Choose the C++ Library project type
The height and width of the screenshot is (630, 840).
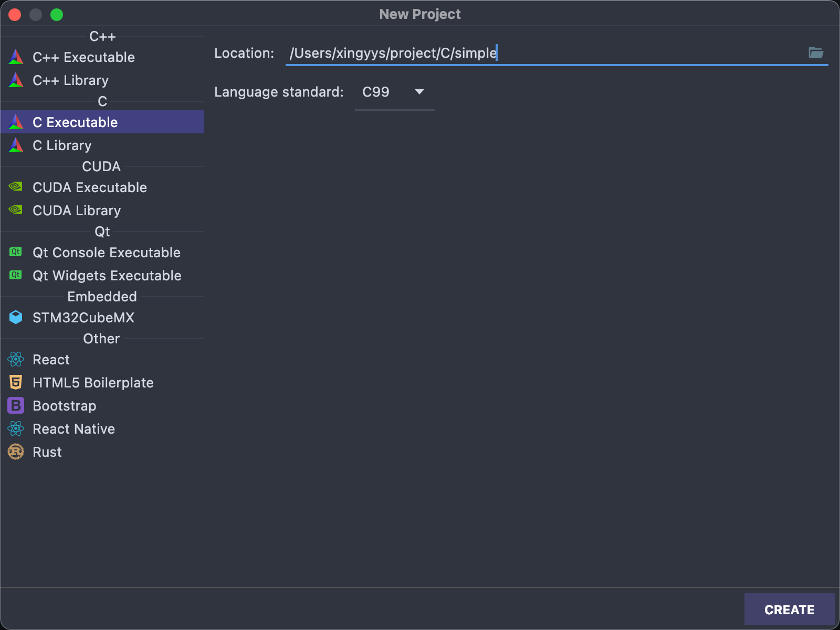(102, 80)
